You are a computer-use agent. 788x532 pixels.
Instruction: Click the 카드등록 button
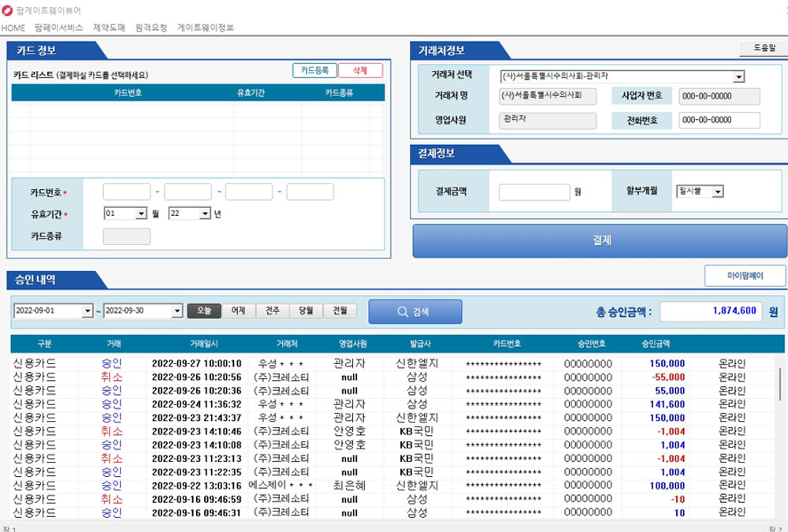pos(314,70)
